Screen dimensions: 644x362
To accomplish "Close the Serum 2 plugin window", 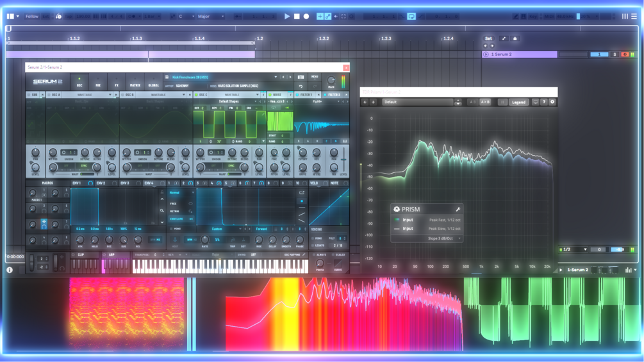I will point(346,67).
